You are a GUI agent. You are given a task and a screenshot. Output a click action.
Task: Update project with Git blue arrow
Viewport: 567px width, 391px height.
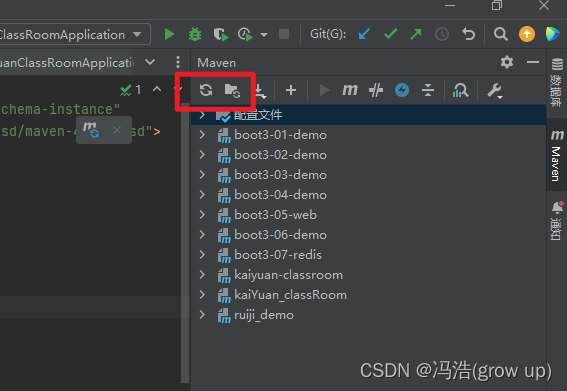[x=364, y=34]
